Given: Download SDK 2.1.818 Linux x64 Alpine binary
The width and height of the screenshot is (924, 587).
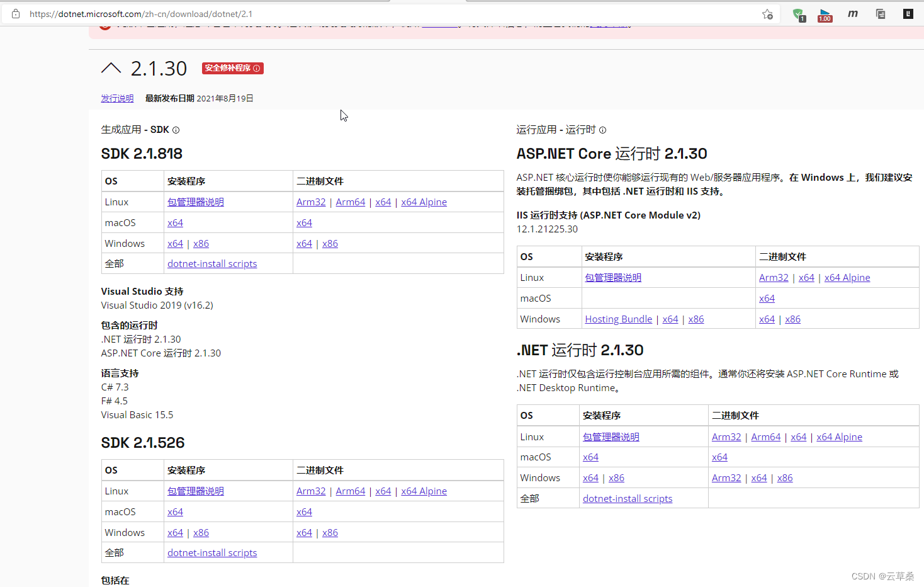Looking at the screenshot, I should [x=424, y=202].
